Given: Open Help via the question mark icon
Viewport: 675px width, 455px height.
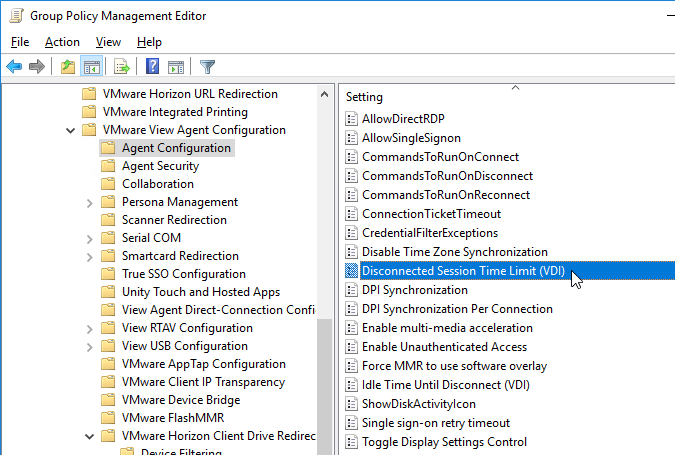Looking at the screenshot, I should (x=152, y=67).
